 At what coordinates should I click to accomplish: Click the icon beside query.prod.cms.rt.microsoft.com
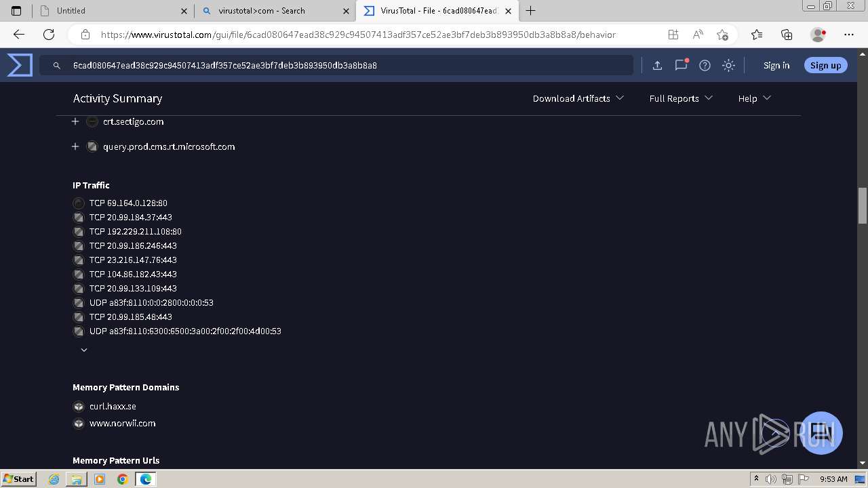tap(92, 146)
